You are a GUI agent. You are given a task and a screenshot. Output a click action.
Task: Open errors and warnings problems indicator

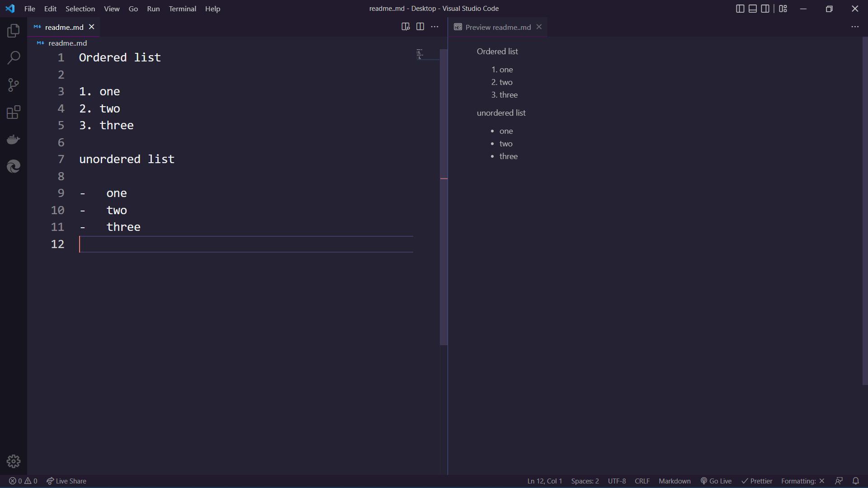tap(23, 481)
